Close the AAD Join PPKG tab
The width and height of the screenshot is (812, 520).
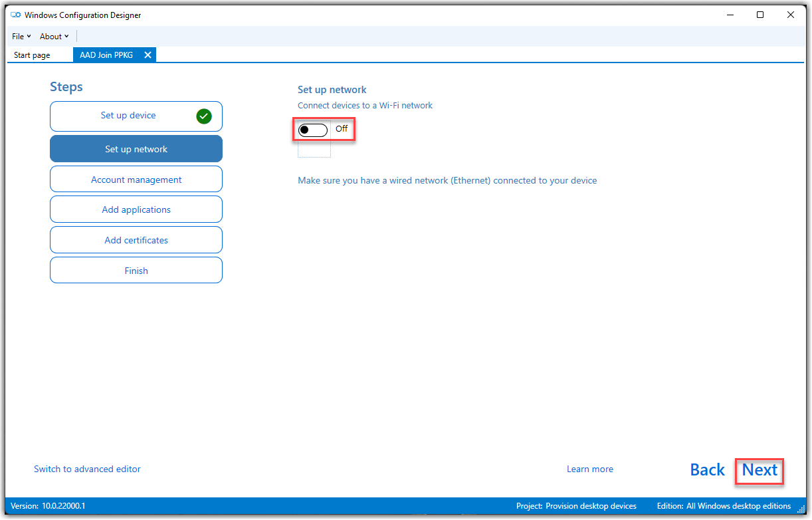point(148,55)
